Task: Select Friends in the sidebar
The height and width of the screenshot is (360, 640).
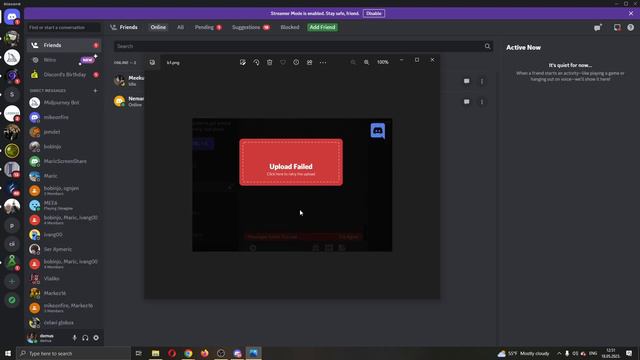Action: 64,45
